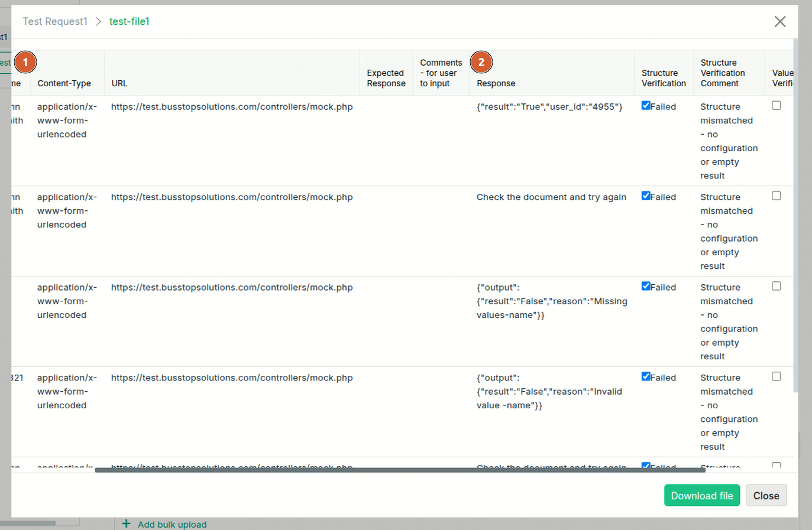812x530 pixels.
Task: Toggle Failed checkbox for Missing values-name row
Action: pyautogui.click(x=646, y=287)
